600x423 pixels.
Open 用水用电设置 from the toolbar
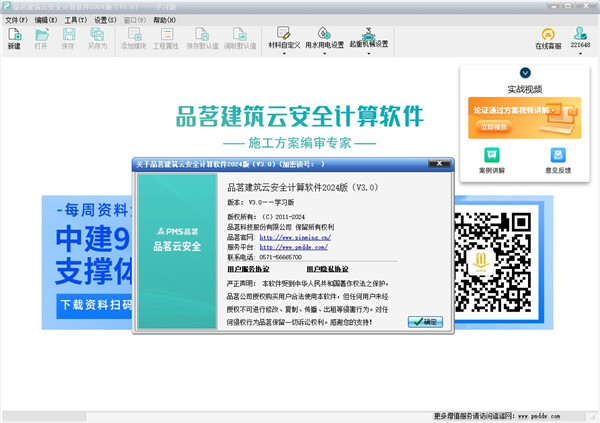point(324,39)
